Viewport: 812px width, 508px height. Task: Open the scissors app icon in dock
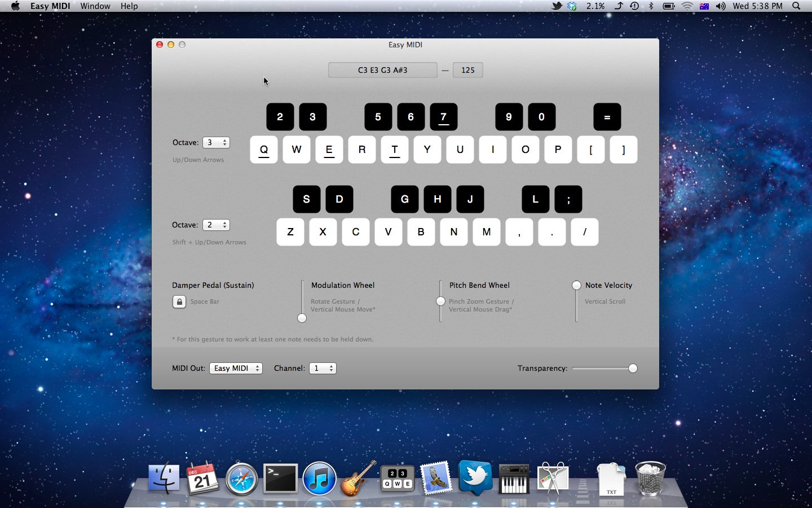[x=553, y=479]
